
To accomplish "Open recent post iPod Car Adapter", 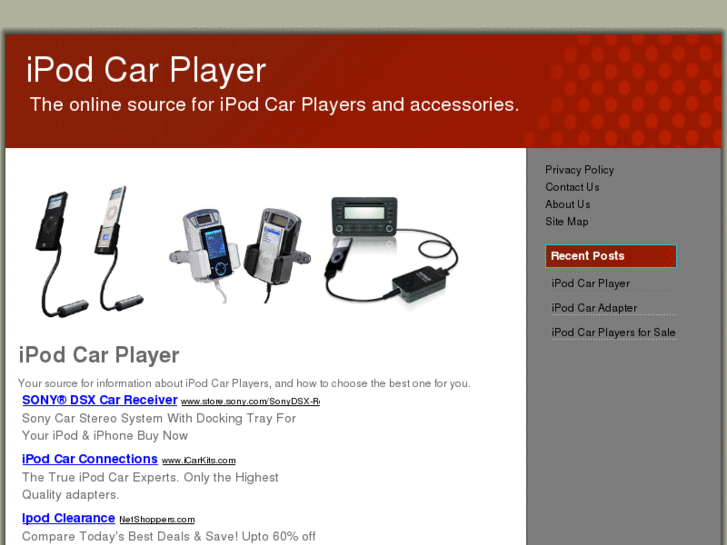I will tap(594, 308).
